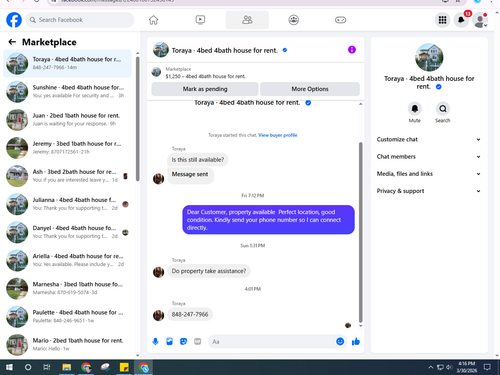500x375 pixels.
Task: Open Windows action center notifications icon
Action: point(487,367)
